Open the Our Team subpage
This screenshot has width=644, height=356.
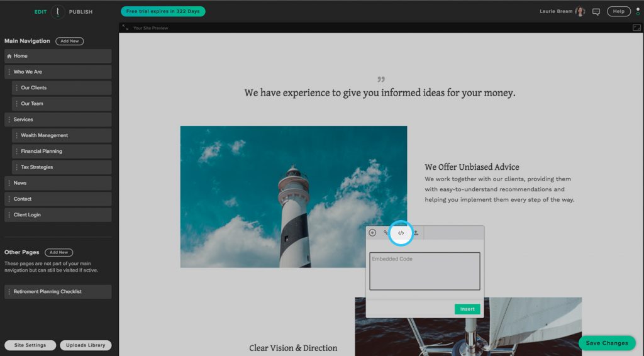pos(62,104)
